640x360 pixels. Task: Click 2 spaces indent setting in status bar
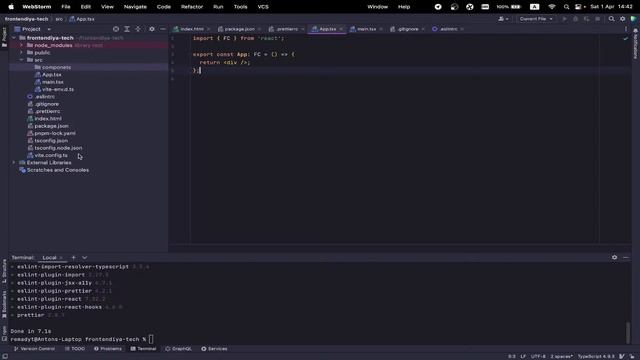[561, 356]
